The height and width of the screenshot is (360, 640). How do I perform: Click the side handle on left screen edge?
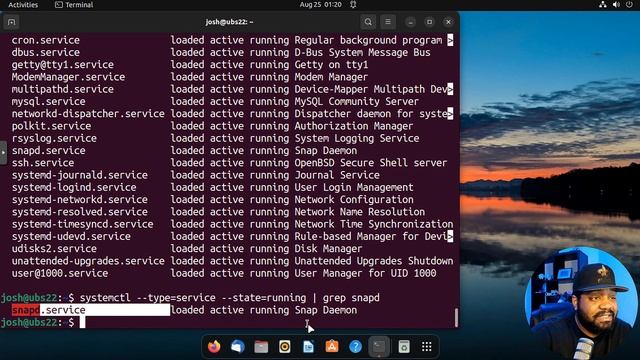point(3,153)
